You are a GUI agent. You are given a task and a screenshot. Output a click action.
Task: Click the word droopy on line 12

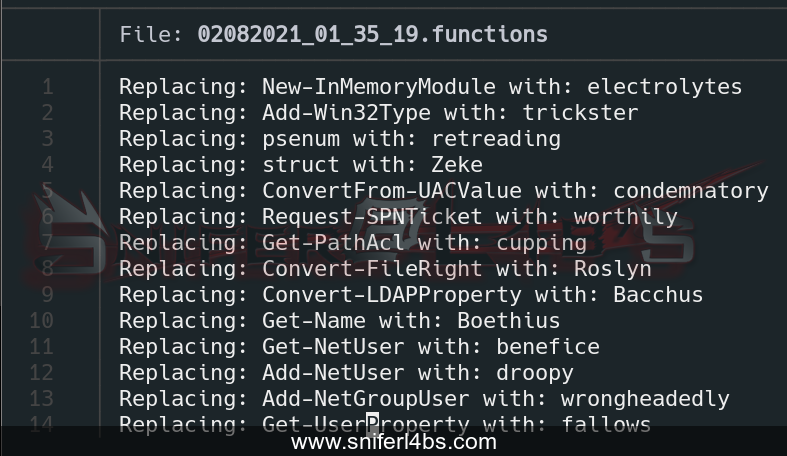[x=535, y=373]
